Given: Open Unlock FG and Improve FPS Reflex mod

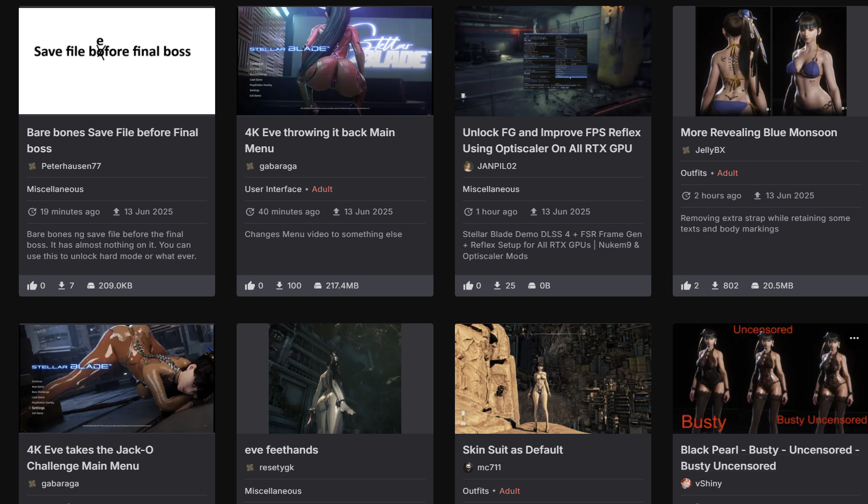Looking at the screenshot, I should (551, 140).
